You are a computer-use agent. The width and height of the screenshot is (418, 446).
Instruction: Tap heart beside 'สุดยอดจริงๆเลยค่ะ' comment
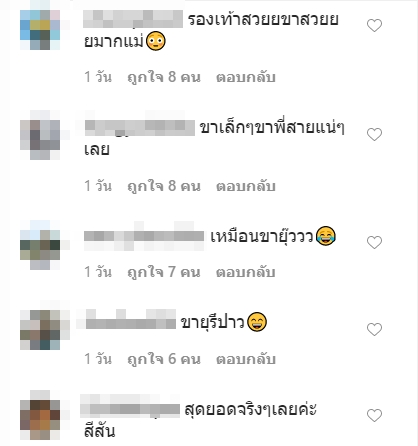coord(374,415)
